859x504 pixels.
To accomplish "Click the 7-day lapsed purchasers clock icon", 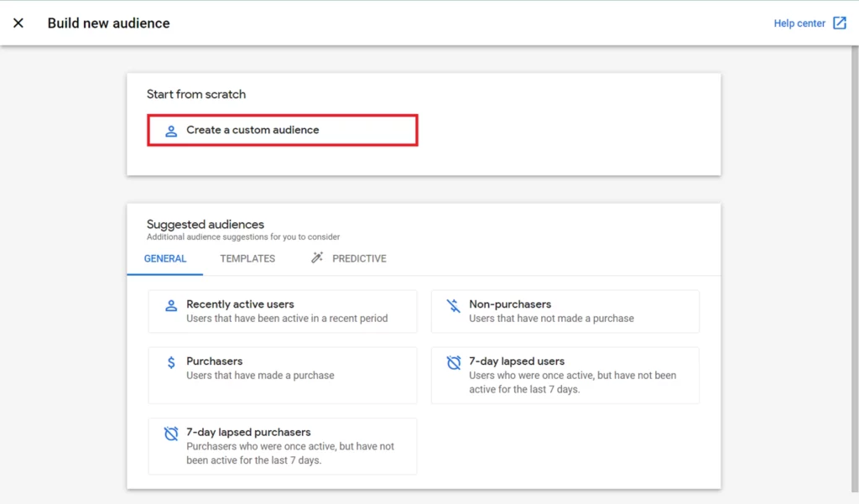I will coord(171,434).
